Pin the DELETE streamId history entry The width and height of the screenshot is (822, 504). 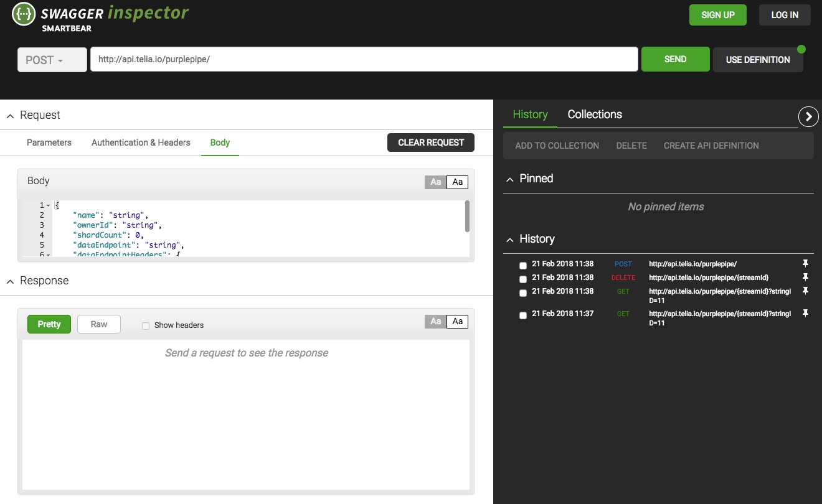(805, 278)
